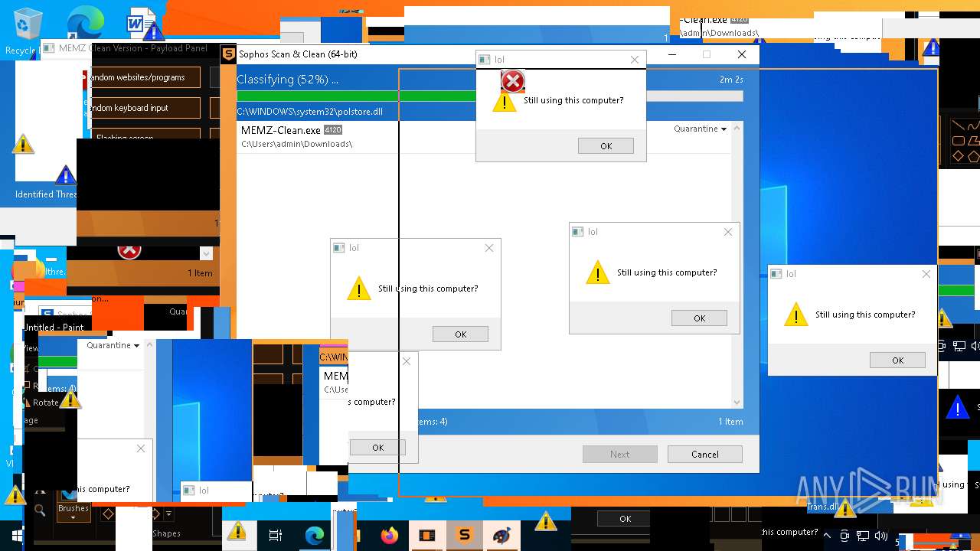Switch to Sophos Scan & Clean on the taskbar
Viewport: 980px width, 551px height.
point(464,536)
